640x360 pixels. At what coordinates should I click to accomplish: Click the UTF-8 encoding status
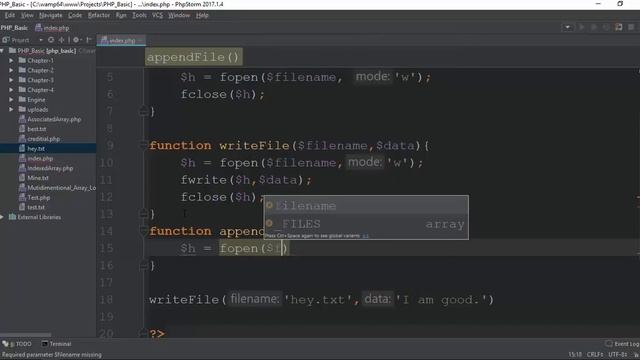(618, 355)
